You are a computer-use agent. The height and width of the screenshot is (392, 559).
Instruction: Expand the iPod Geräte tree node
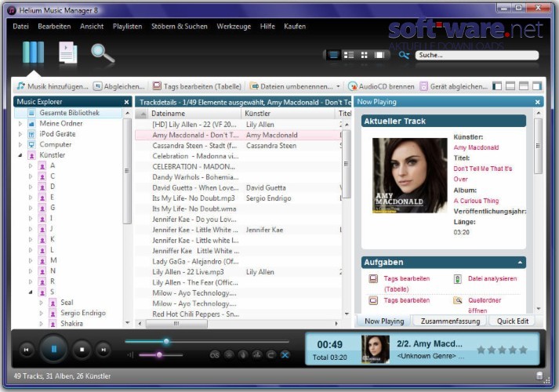[20, 134]
